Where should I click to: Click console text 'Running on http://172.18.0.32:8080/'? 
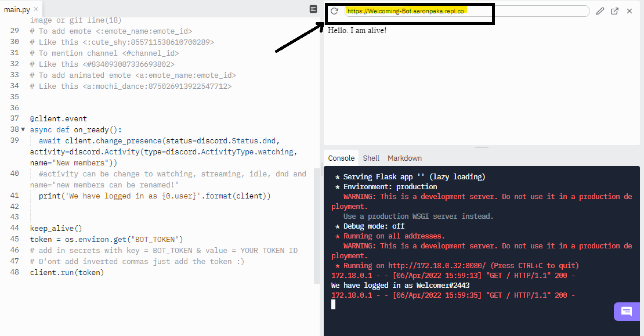coord(414,266)
